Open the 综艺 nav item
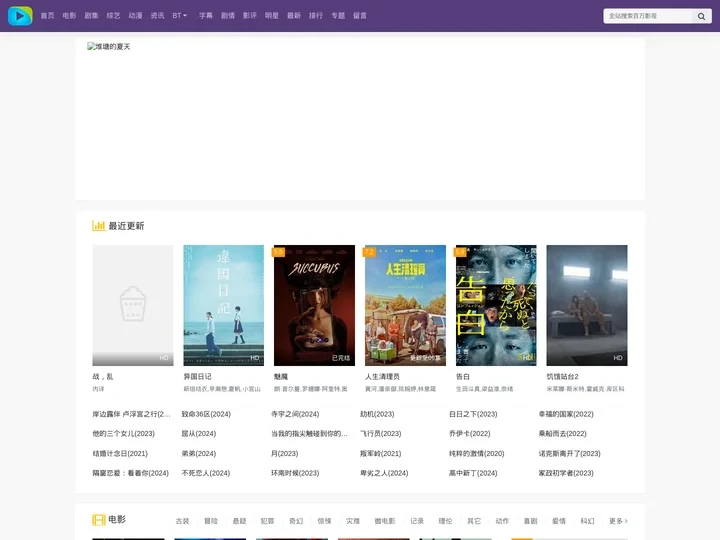Viewport: 720px width, 540px height. tap(113, 16)
